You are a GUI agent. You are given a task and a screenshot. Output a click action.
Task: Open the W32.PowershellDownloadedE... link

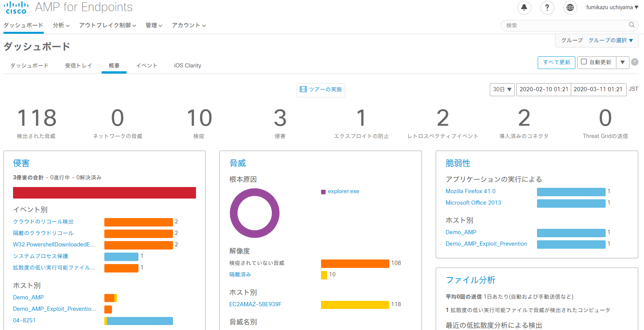pos(54,245)
